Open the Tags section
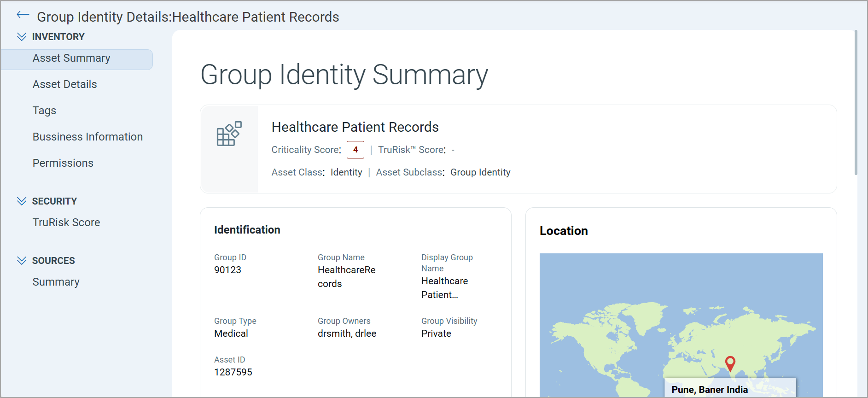The width and height of the screenshot is (868, 398). click(x=44, y=111)
